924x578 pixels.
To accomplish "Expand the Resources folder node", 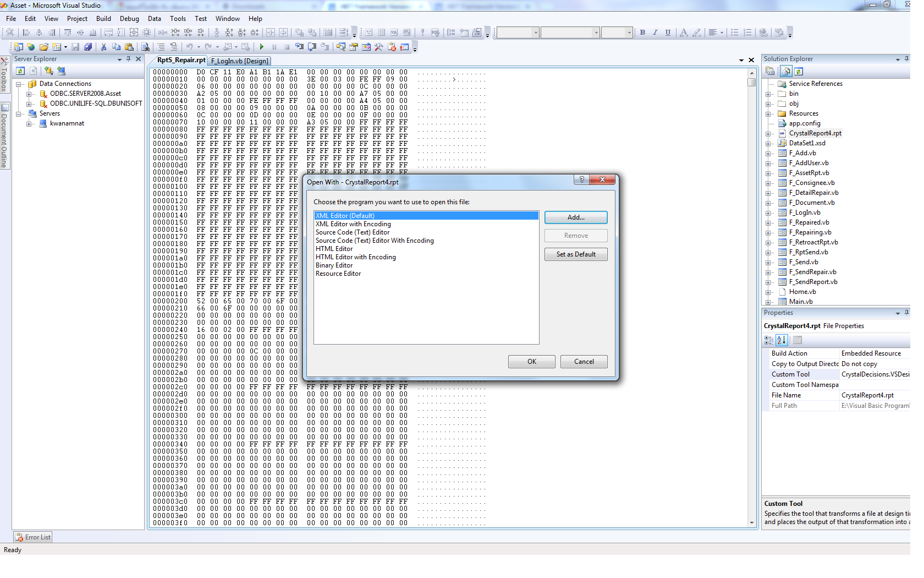I will (x=768, y=114).
